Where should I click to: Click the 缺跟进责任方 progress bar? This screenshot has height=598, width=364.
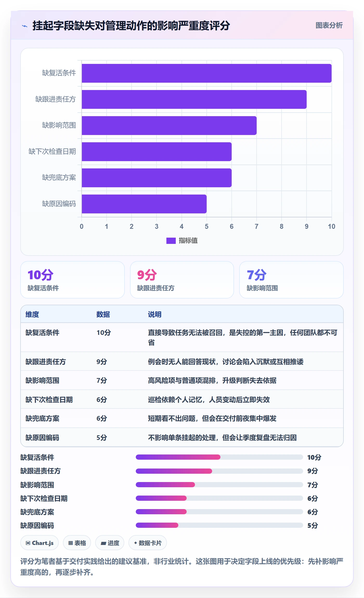tap(219, 471)
